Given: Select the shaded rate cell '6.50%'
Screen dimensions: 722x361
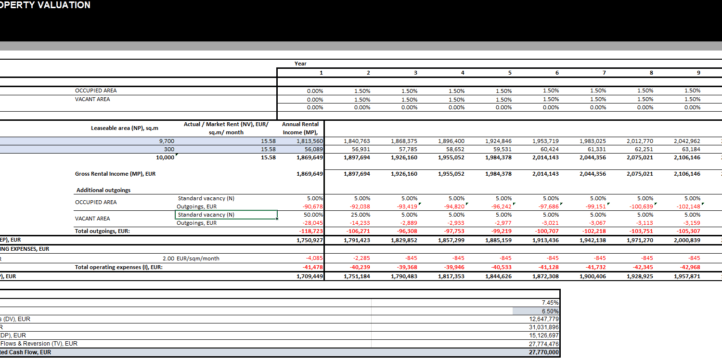Looking at the screenshot, I should click(536, 311).
